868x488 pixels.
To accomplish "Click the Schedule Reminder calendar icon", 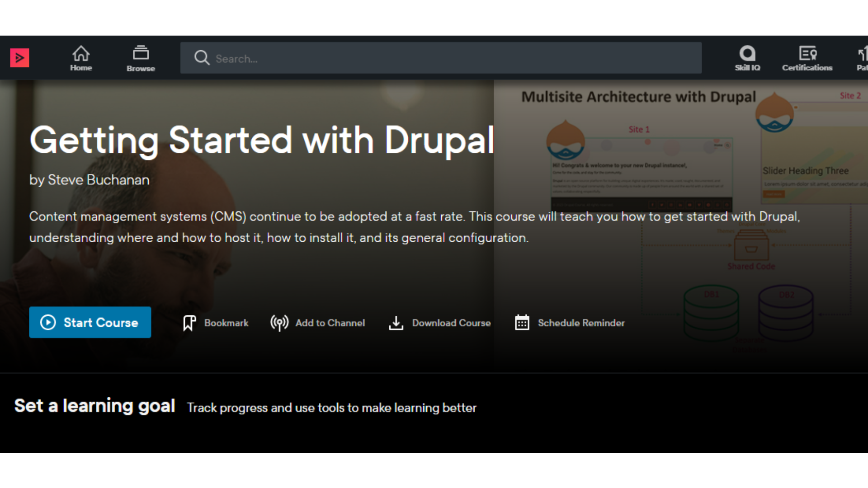I will click(522, 322).
